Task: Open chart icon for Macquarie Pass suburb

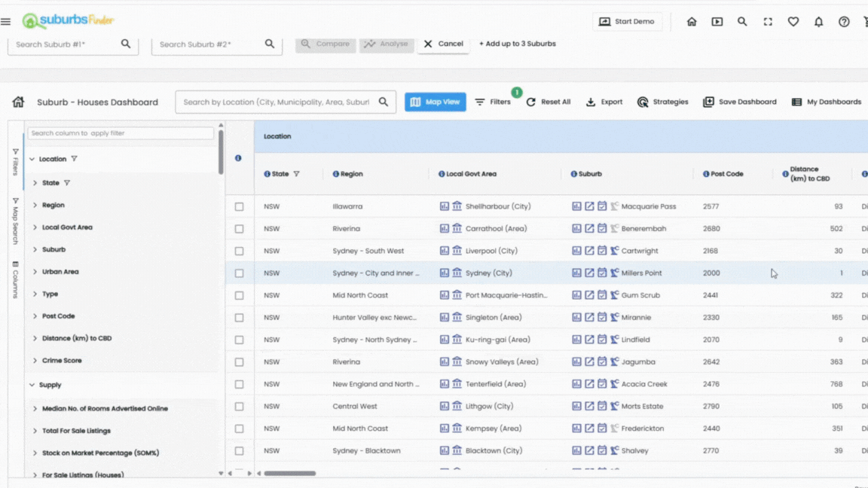Action: pyautogui.click(x=576, y=206)
